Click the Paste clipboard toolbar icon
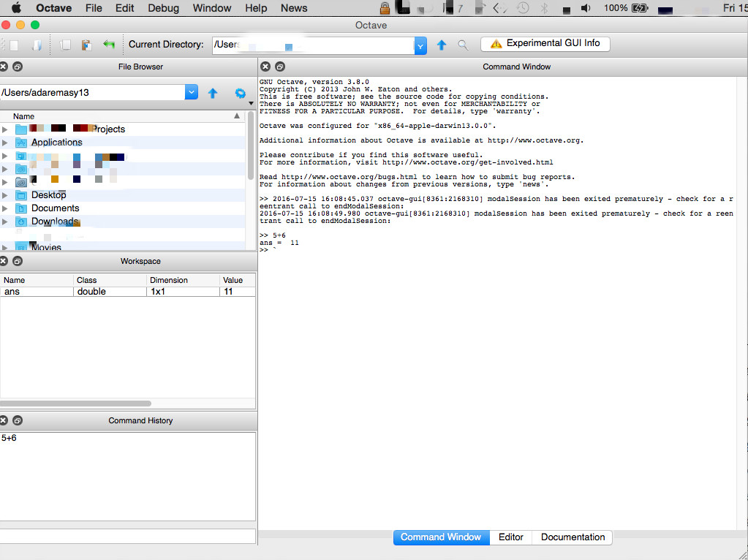The width and height of the screenshot is (748, 560). point(86,45)
